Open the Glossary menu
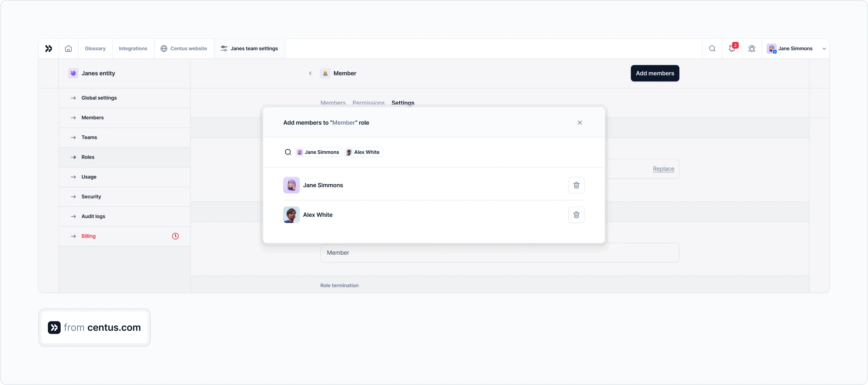The image size is (868, 385). 95,48
